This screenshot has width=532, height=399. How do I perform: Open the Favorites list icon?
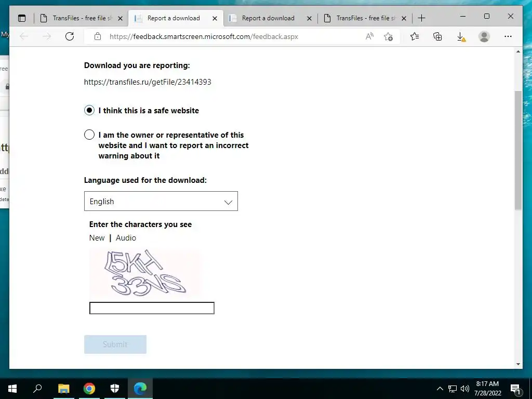click(x=414, y=36)
